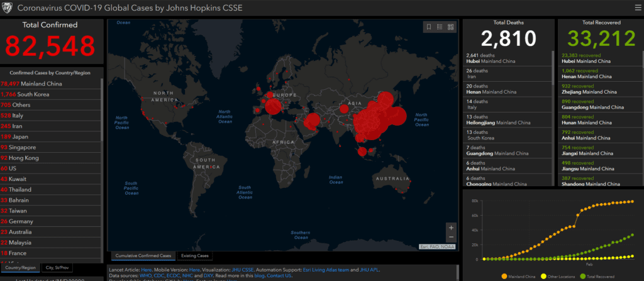The image size is (644, 281).
Task: Click the 1,062 recovered Henan entry
Action: coord(601,74)
